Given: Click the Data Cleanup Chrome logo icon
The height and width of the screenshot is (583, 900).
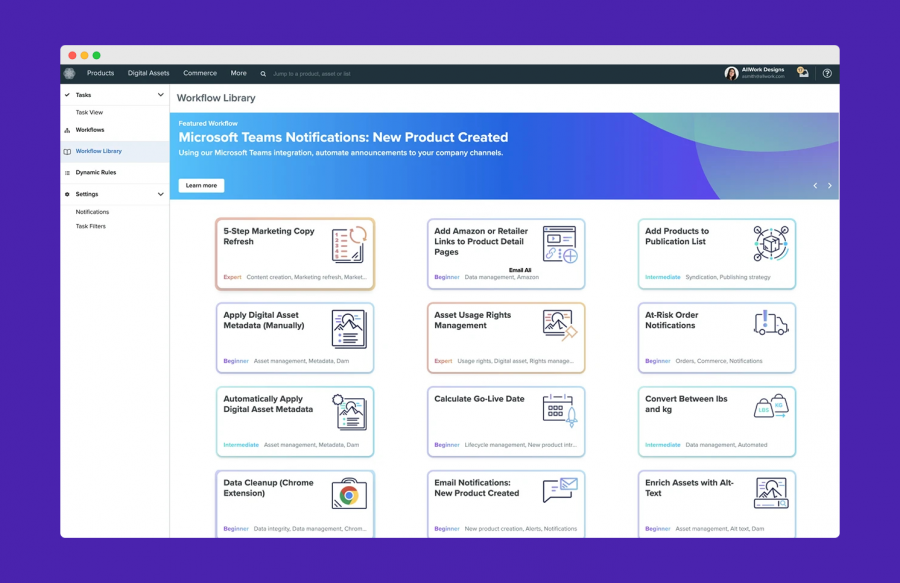Looking at the screenshot, I should coord(349,493).
